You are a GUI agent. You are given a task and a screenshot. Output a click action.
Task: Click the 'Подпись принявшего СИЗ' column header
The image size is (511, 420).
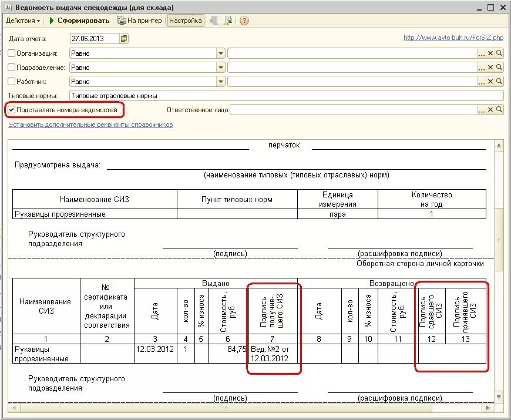click(x=465, y=311)
